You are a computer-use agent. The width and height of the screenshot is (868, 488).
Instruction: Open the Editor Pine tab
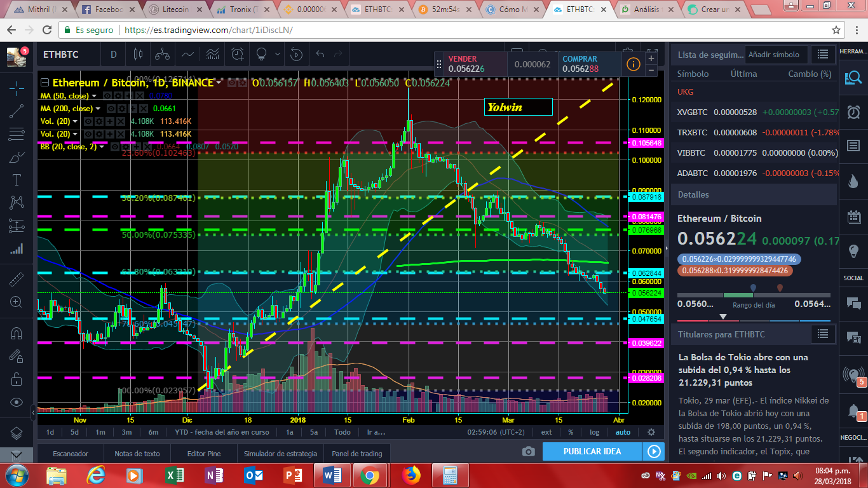pyautogui.click(x=204, y=454)
